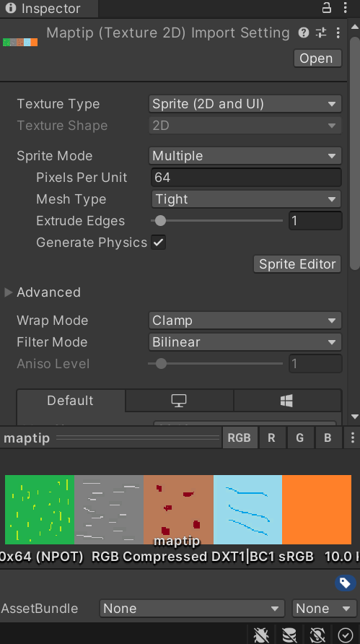The image size is (360, 644).
Task: Show only the R channel
Action: tap(271, 438)
